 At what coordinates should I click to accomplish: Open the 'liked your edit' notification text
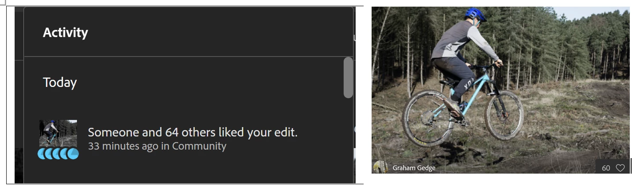pos(193,132)
